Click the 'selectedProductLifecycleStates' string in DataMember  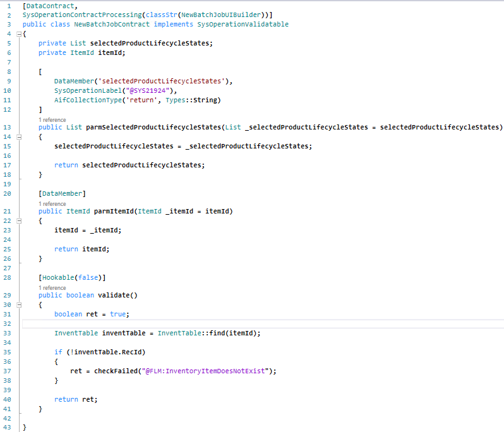coord(161,81)
